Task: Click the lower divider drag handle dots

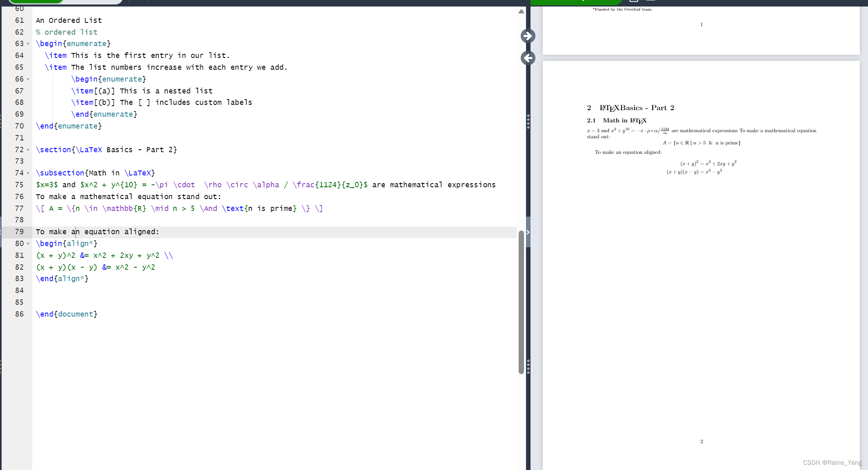Action: pos(528,366)
